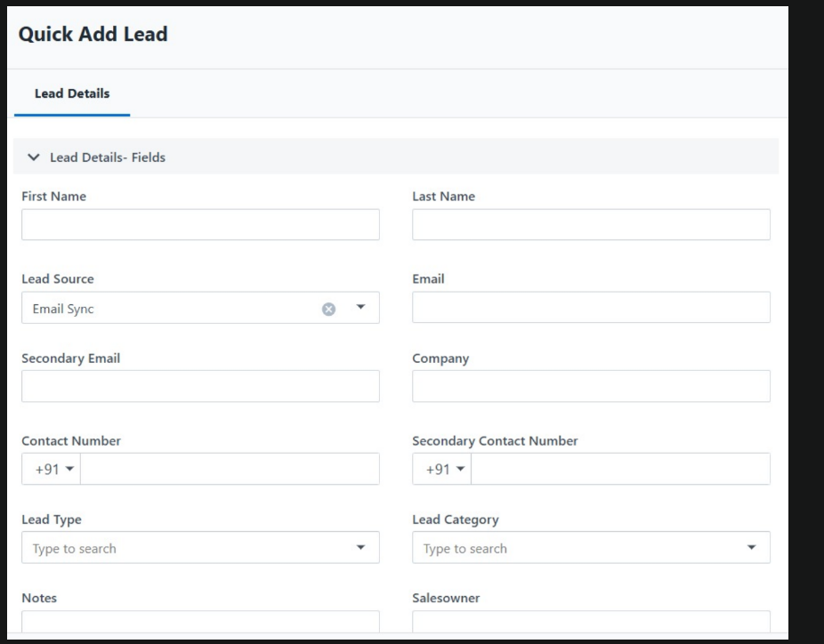Open the Lead Source dropdown arrow

click(360, 308)
